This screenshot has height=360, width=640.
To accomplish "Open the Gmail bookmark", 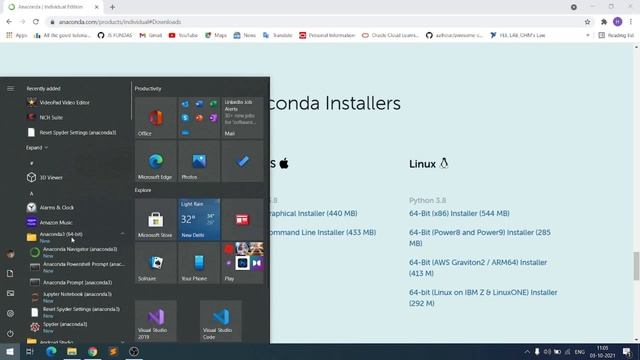I will (151, 36).
